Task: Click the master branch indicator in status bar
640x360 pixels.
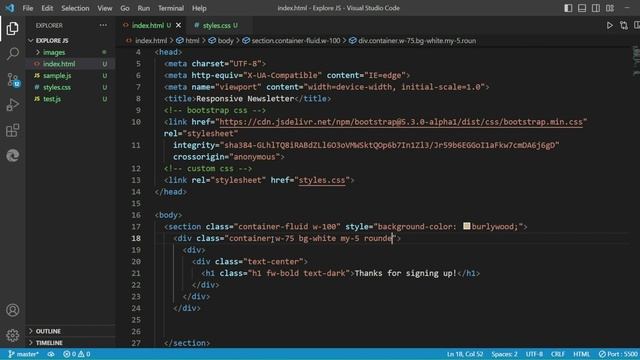Action: tap(24, 354)
